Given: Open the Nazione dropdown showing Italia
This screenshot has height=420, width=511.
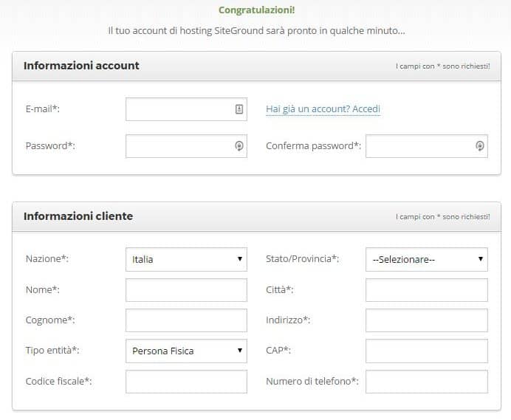Looking at the screenshot, I should [186, 259].
